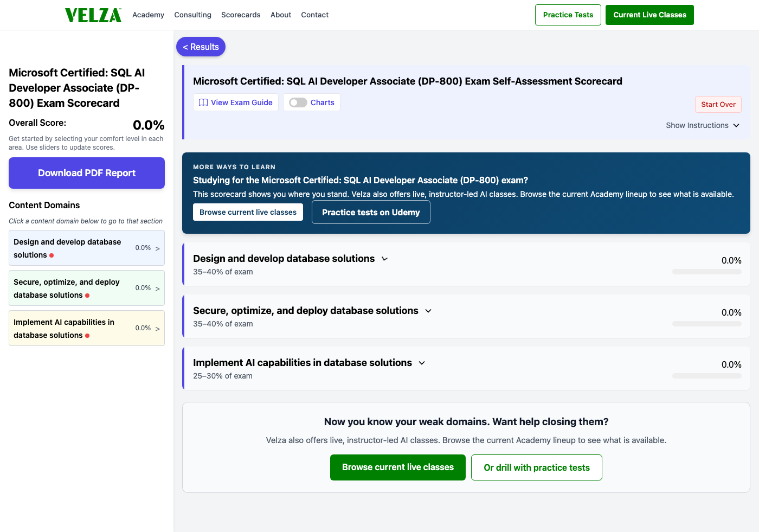
Task: Click Download PDF Report button
Action: [87, 173]
